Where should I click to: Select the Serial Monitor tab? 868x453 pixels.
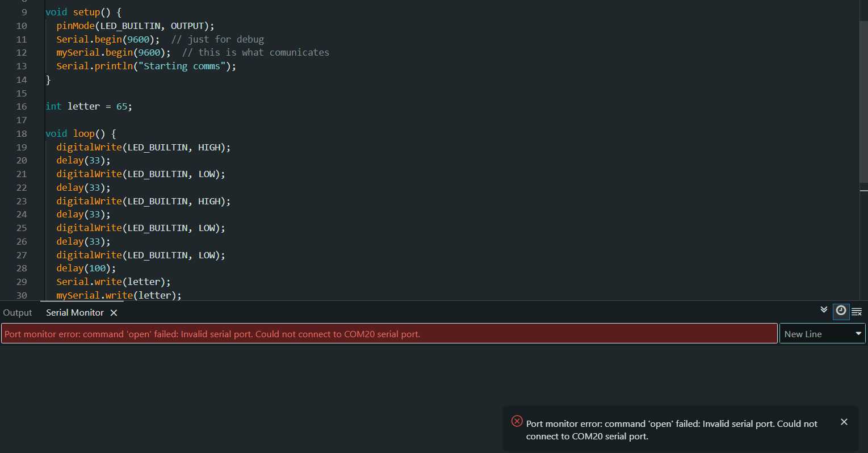coord(75,313)
